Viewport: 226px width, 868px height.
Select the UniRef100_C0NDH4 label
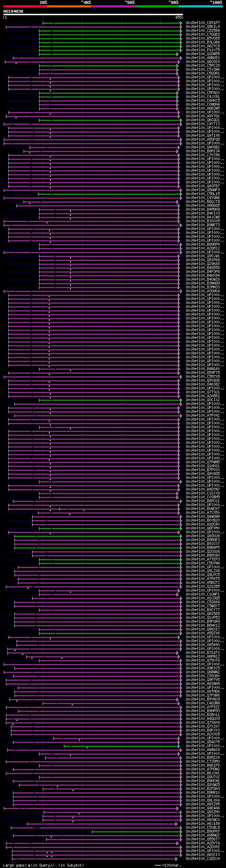203,104
